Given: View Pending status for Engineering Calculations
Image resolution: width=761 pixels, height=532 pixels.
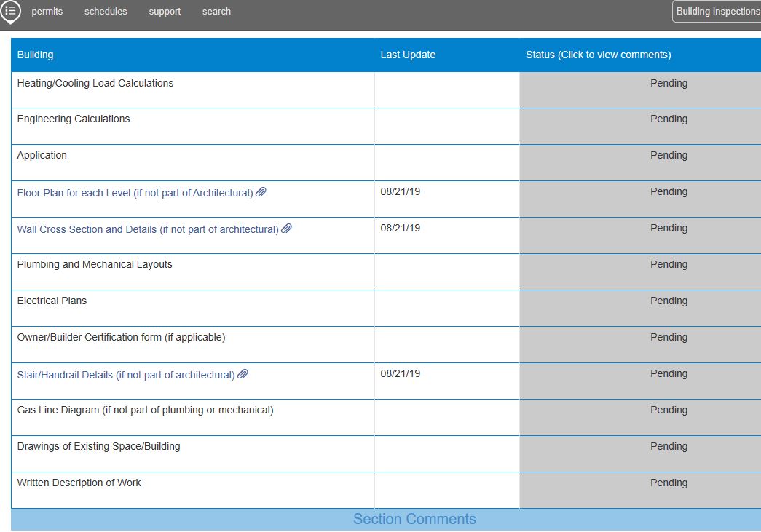Looking at the screenshot, I should point(669,119).
